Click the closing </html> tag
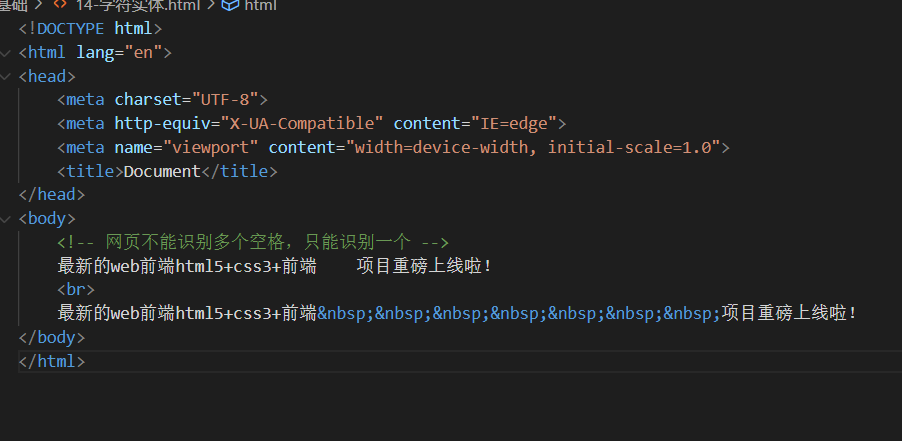This screenshot has width=902, height=441. pos(52,361)
